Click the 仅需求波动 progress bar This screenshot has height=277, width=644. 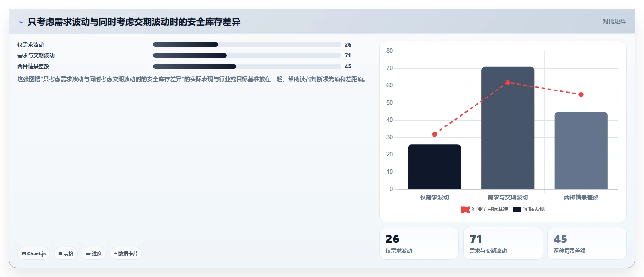tap(247, 44)
